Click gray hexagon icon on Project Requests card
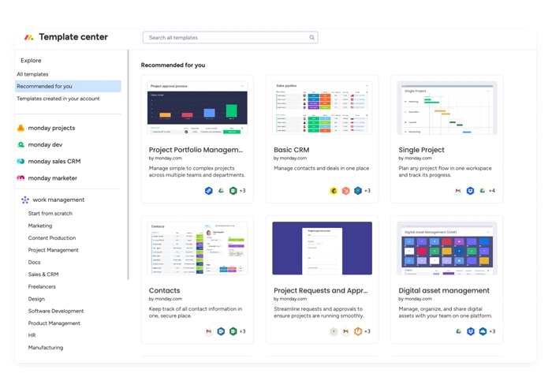The width and height of the screenshot is (552, 392). [x=334, y=331]
